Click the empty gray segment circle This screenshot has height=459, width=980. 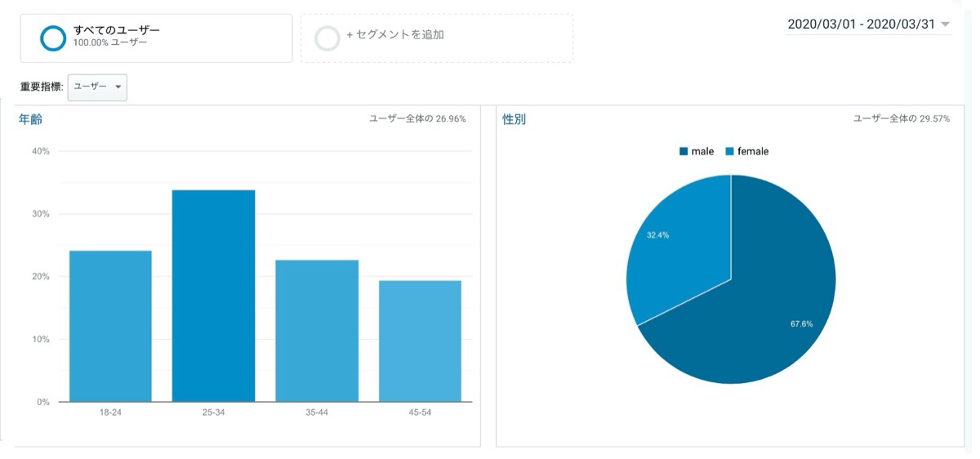(x=327, y=38)
